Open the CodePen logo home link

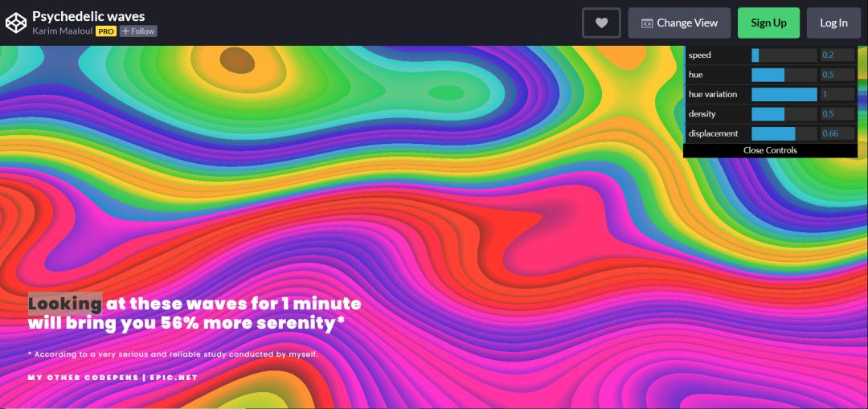(15, 22)
